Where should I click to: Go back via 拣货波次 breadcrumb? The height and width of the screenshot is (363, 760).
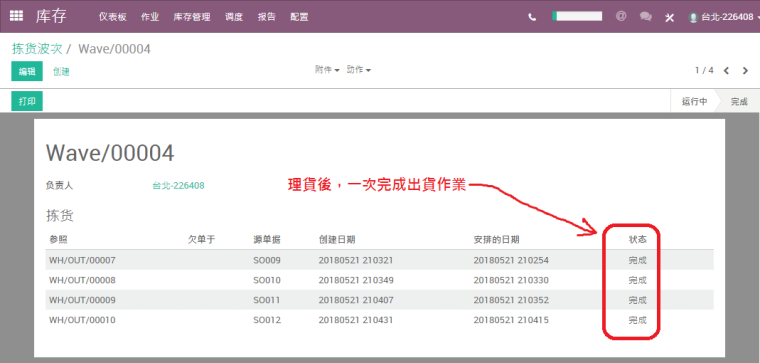point(37,48)
